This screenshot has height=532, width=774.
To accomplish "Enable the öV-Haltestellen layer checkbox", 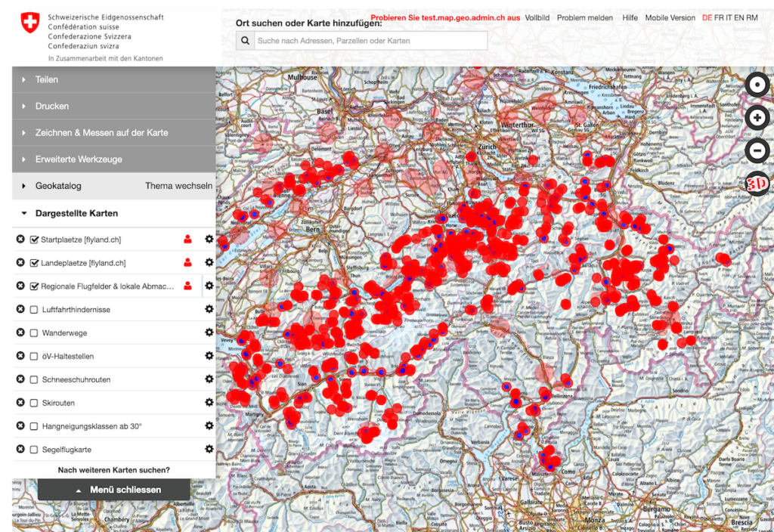I will pyautogui.click(x=34, y=356).
